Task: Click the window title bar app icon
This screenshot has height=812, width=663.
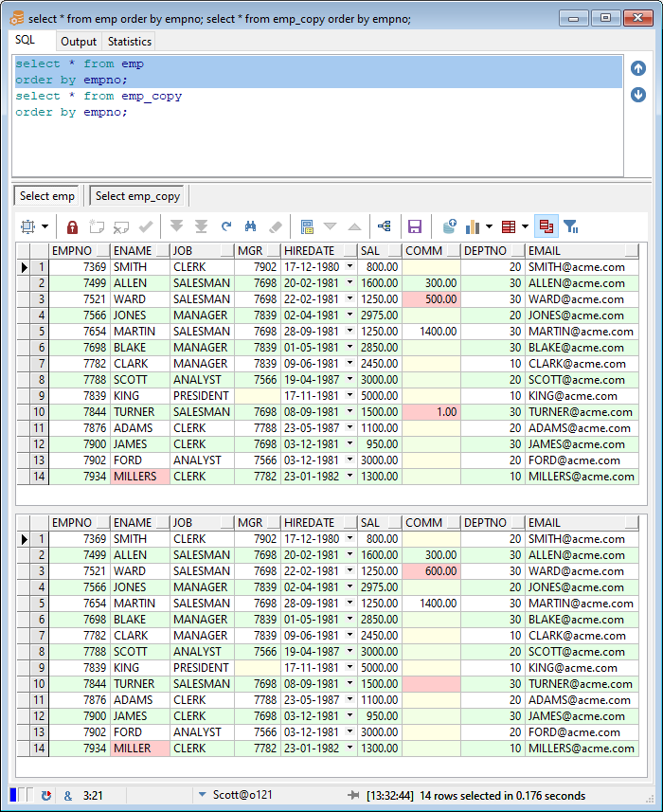Action: pyautogui.click(x=16, y=18)
